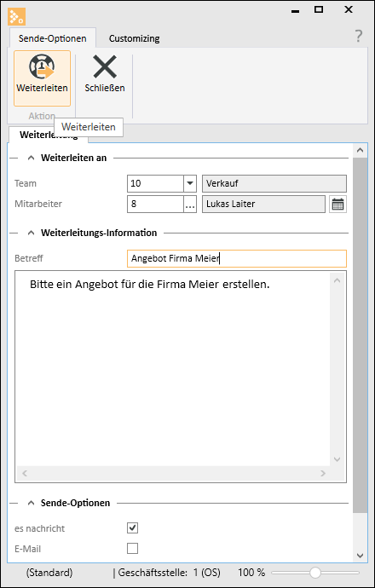Click the panel scrollbar down arrow
Image resolution: width=375 pixels, height=588 pixels.
(x=360, y=555)
